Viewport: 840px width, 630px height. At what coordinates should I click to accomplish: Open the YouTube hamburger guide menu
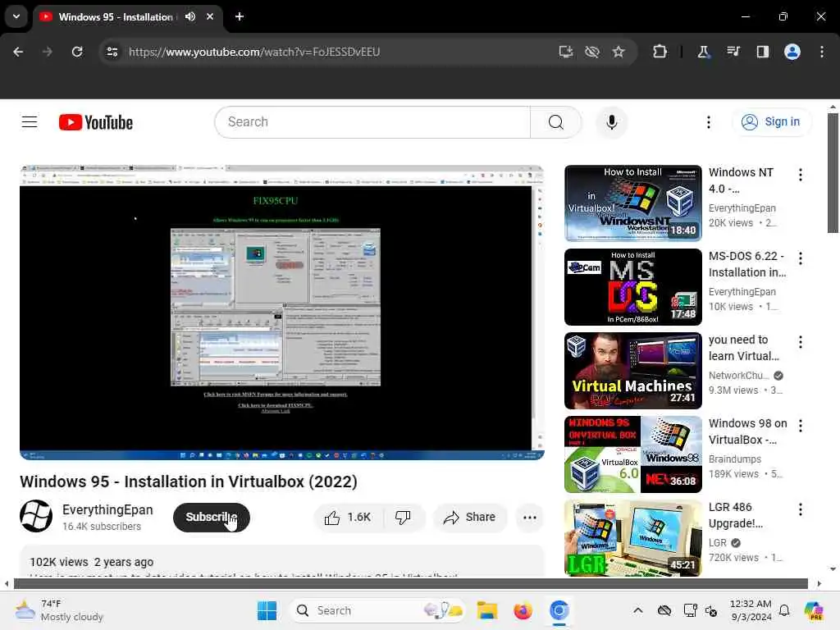click(x=30, y=122)
